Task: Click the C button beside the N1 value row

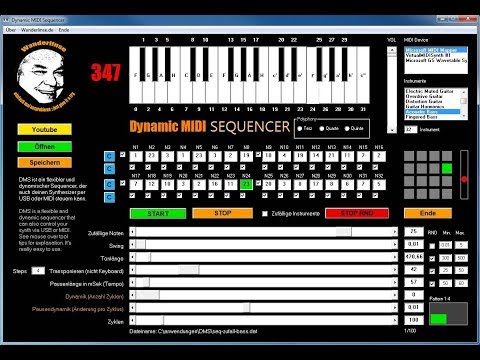Action: point(109,156)
